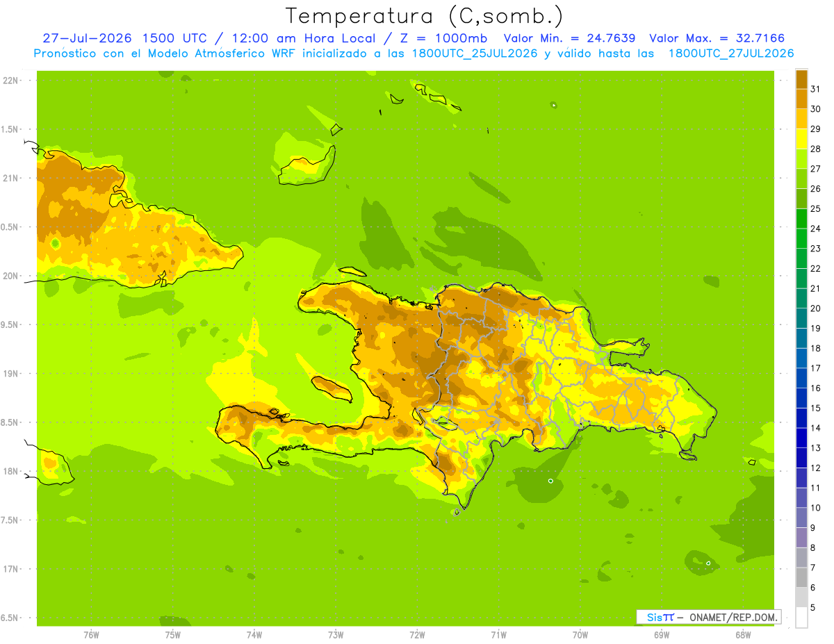
Task: Click the legend scale value '14'
Action: (x=815, y=428)
